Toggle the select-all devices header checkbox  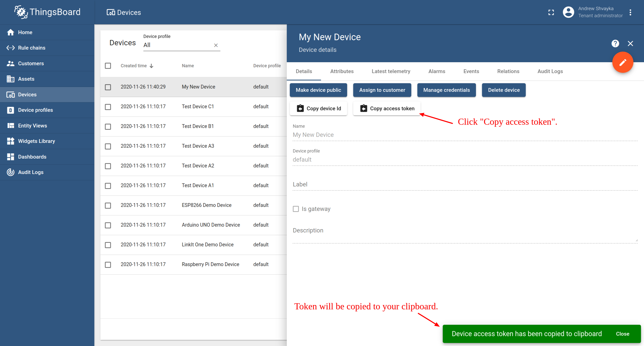click(108, 66)
